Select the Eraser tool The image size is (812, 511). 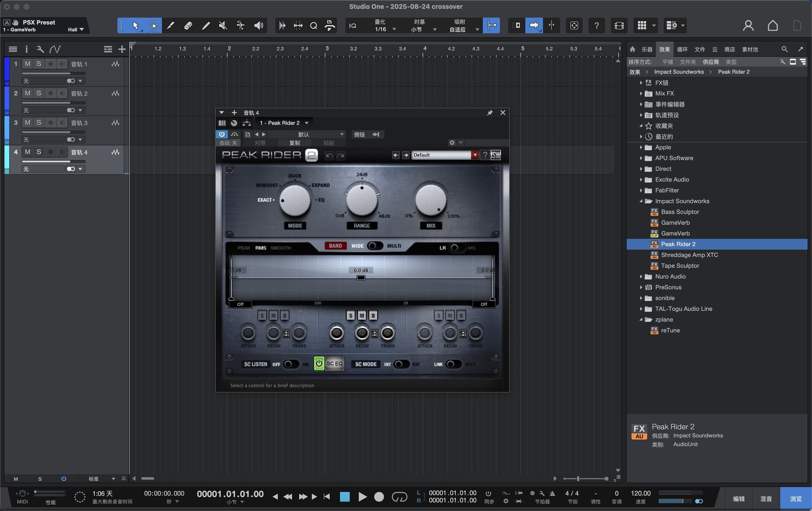[188, 26]
